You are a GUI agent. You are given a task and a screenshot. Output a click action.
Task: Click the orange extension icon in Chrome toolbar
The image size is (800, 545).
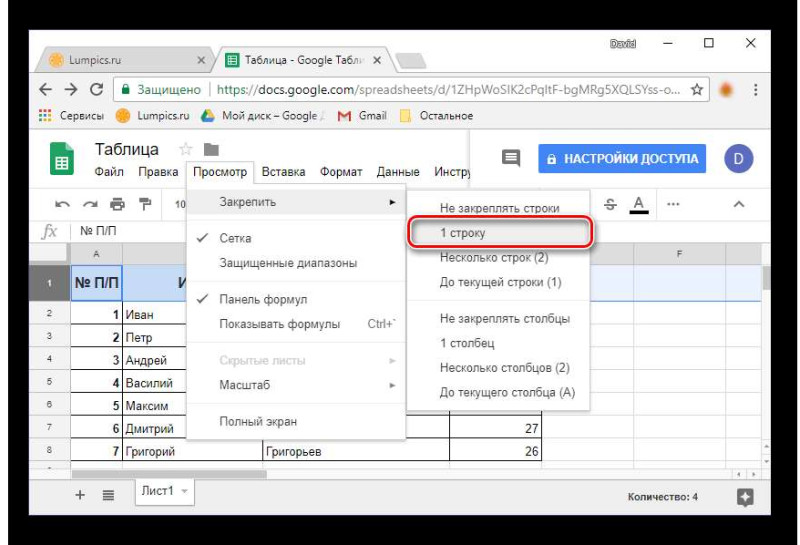pos(726,90)
